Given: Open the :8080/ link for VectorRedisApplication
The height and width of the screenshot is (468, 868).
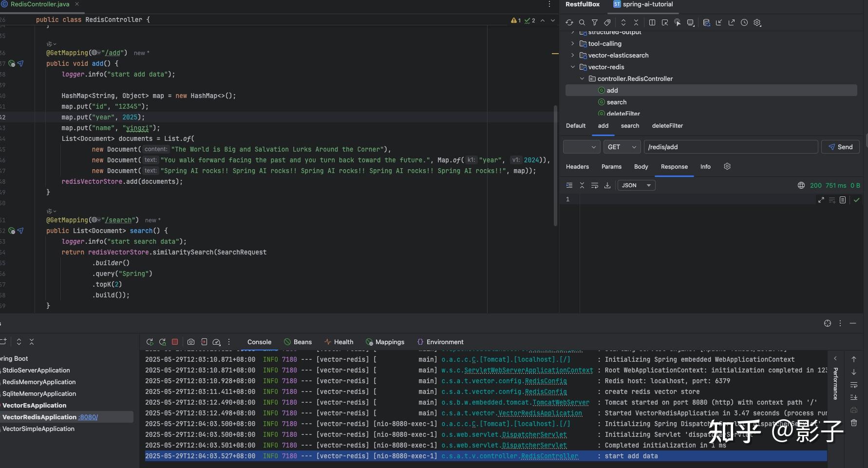Looking at the screenshot, I should pos(88,417).
